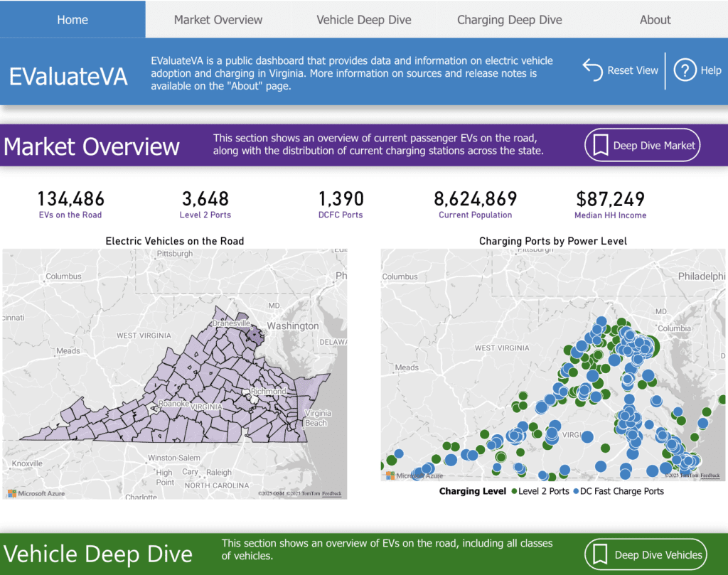Select the Home tab
The height and width of the screenshot is (575, 728).
[73, 19]
